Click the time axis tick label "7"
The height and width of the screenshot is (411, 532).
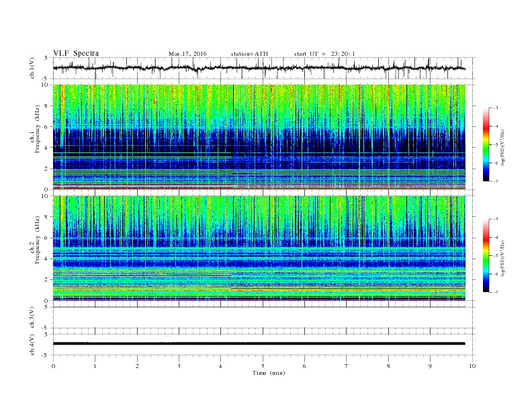pyautogui.click(x=347, y=366)
